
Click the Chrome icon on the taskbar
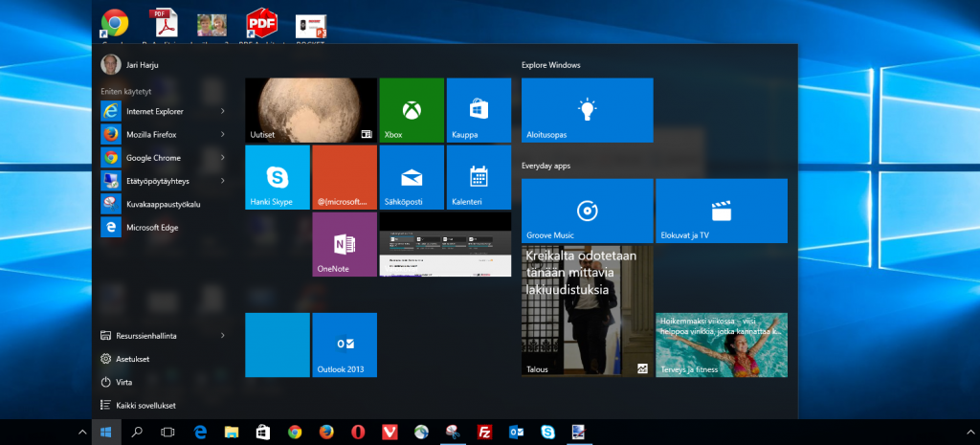(x=295, y=432)
